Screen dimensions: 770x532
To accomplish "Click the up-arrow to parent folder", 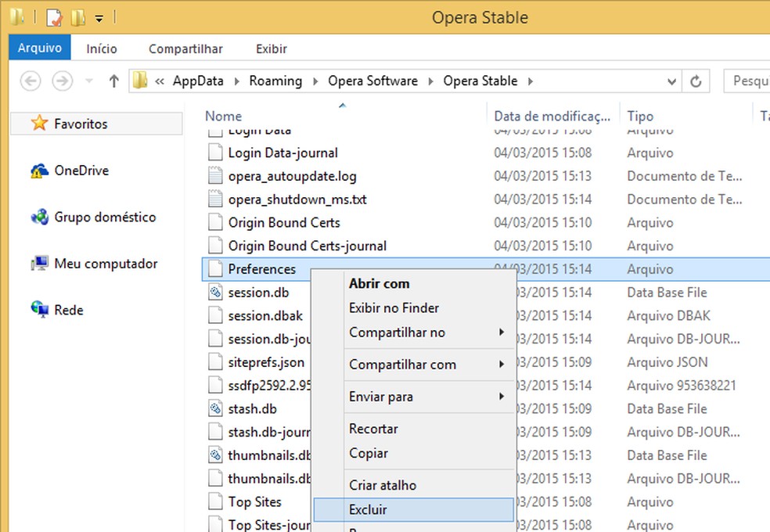I will [x=116, y=81].
